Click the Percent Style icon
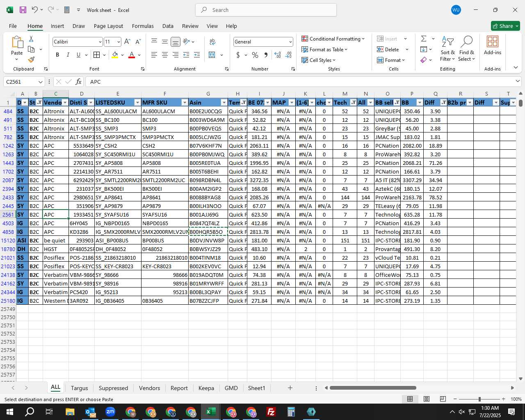525x420 pixels. [x=255, y=55]
